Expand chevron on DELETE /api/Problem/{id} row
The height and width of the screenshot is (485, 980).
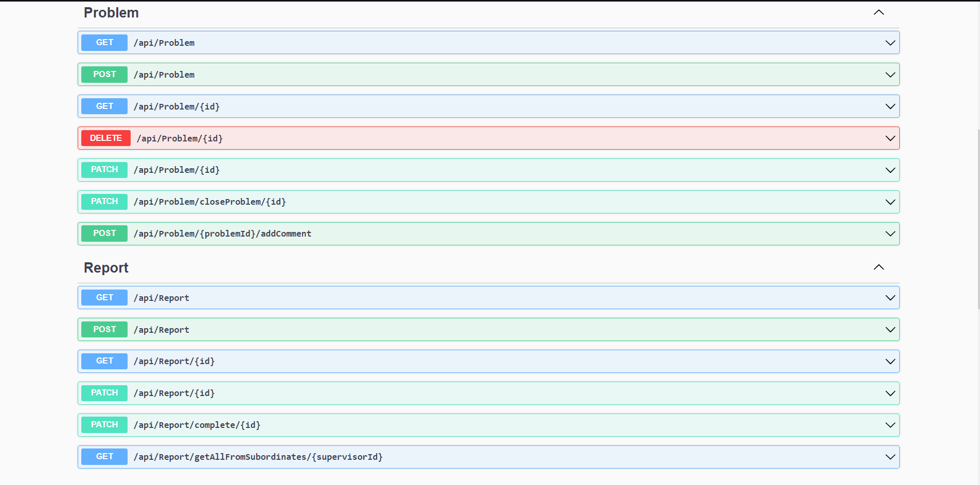[890, 138]
